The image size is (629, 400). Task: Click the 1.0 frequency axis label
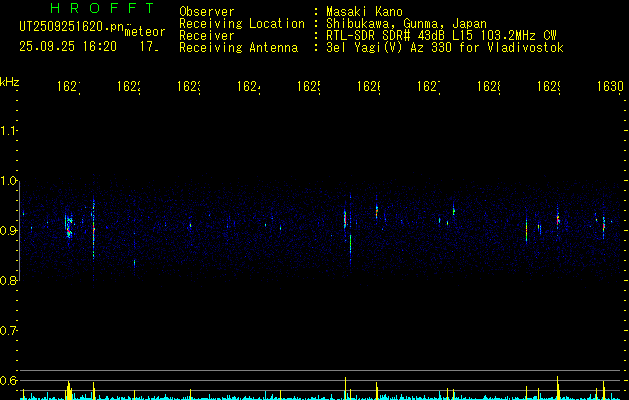coord(8,181)
